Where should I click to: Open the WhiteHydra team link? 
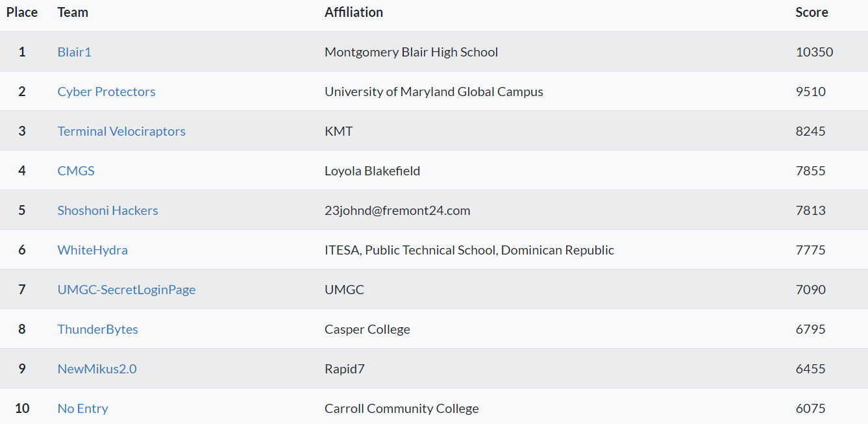[x=92, y=250]
